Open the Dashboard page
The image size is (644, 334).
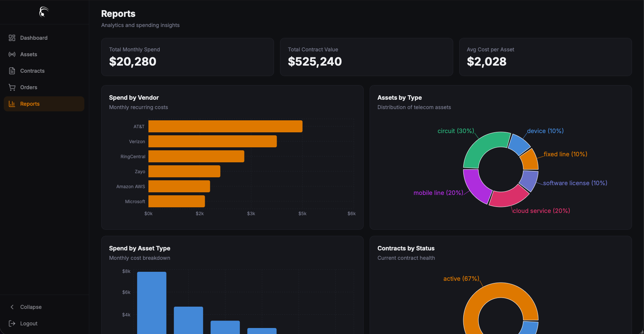click(44, 38)
